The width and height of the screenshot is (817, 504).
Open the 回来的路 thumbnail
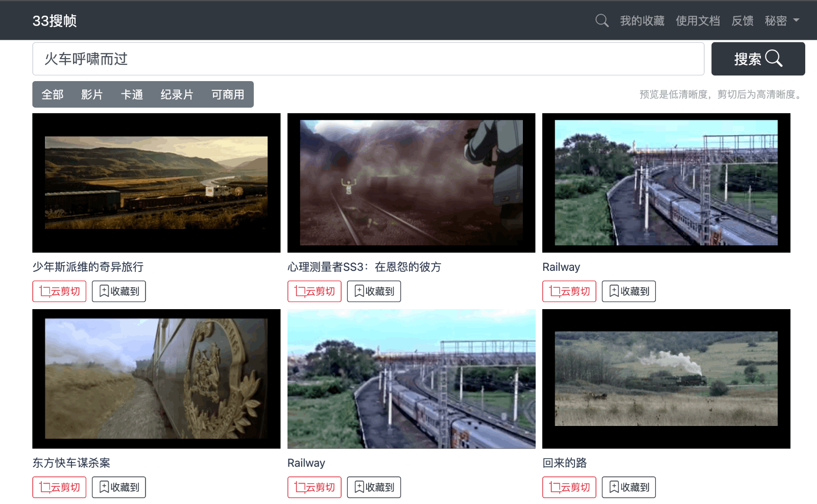[x=666, y=379]
